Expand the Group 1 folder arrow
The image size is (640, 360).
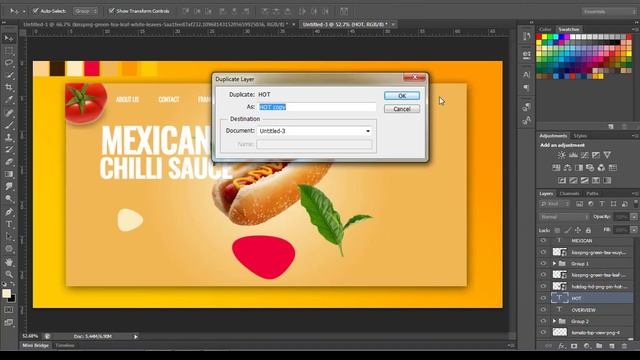[x=554, y=264]
